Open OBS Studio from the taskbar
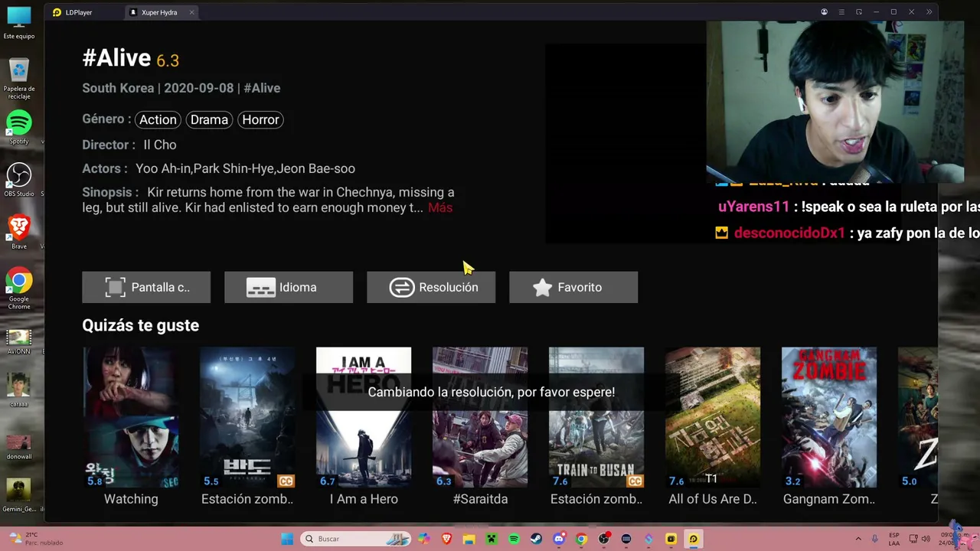This screenshot has height=551, width=980. [x=604, y=539]
